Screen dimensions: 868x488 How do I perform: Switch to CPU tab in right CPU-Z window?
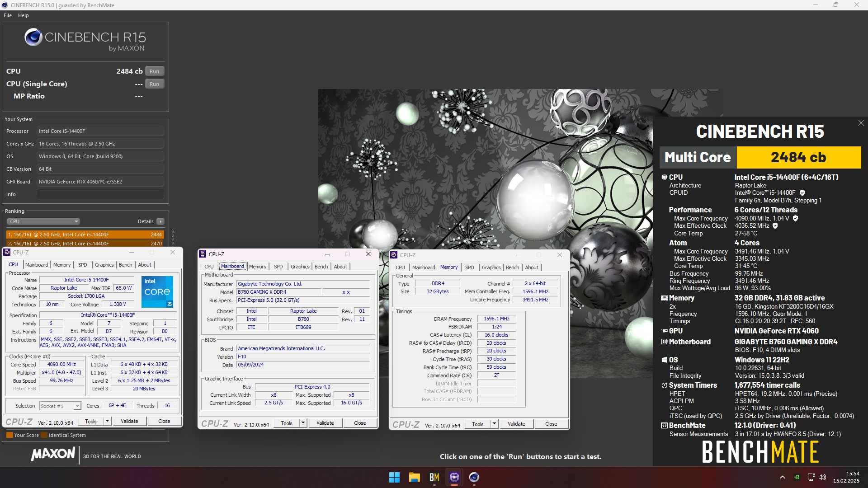[400, 267]
